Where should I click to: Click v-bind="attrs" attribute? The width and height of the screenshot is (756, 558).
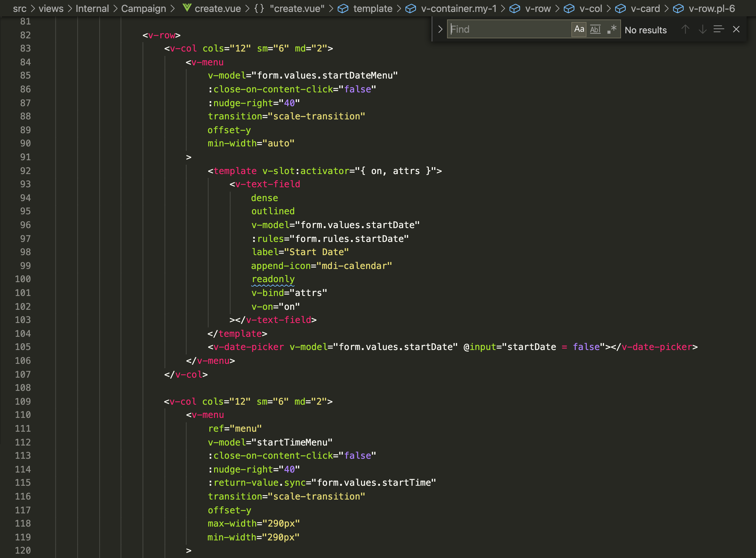(289, 293)
